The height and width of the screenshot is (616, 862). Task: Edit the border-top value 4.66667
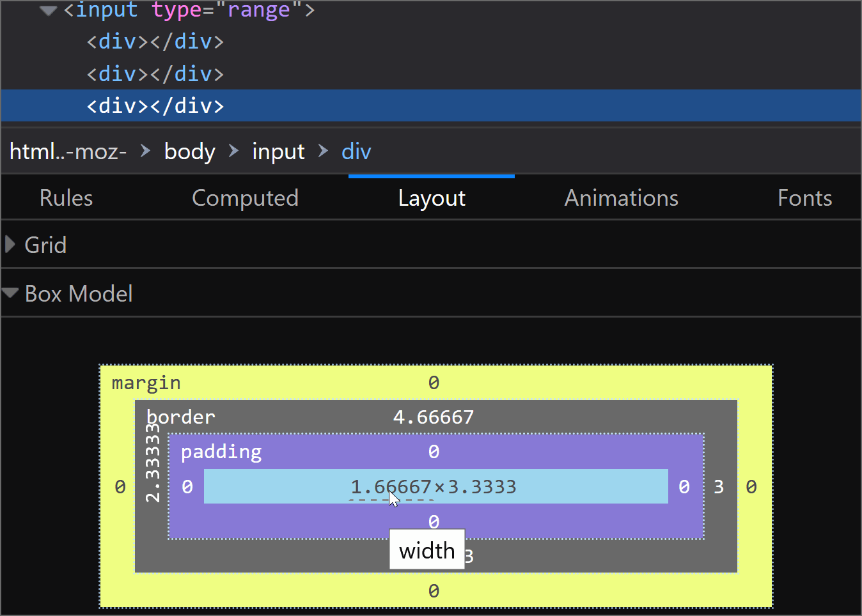click(434, 417)
